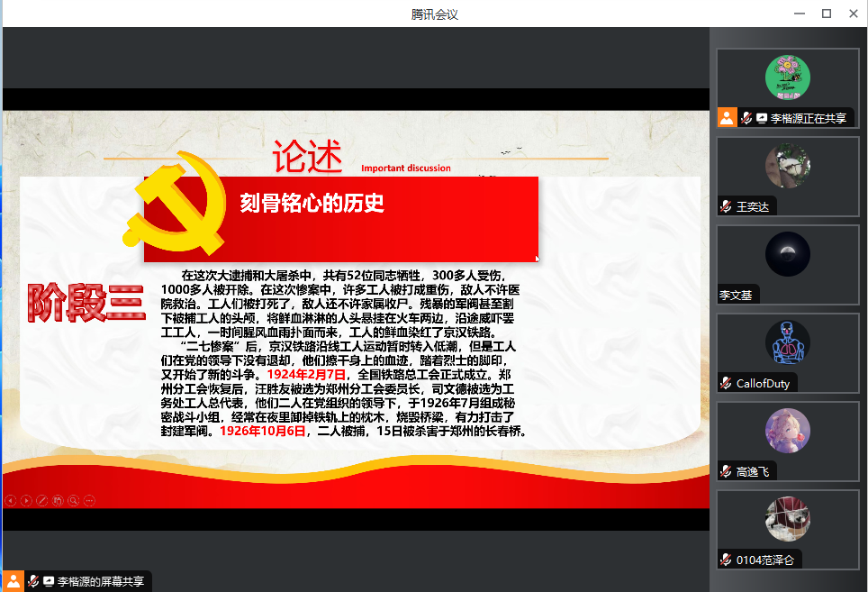Viewport: 868px width, 592px height.
Task: Minimize the 腾讯会议 meeting window
Action: click(800, 14)
